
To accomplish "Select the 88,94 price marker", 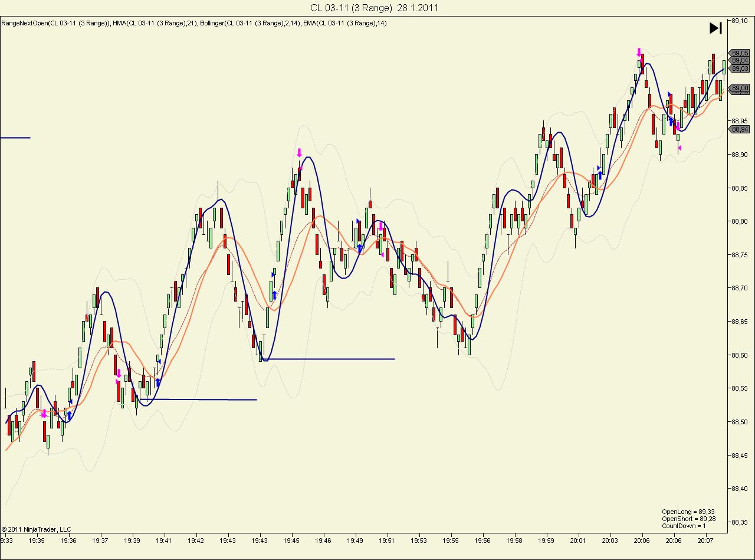I will pyautogui.click(x=740, y=129).
